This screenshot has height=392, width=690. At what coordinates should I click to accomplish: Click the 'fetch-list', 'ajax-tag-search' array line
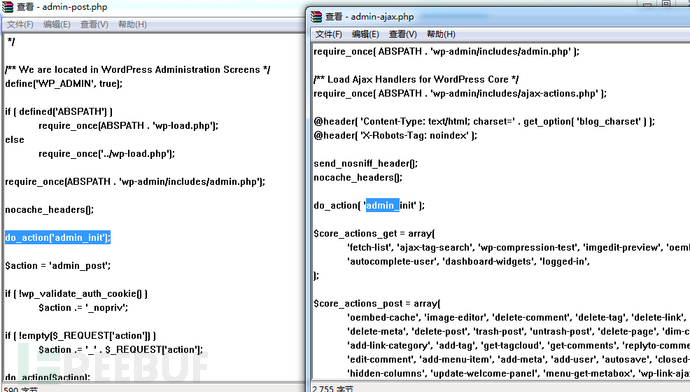[518, 248]
